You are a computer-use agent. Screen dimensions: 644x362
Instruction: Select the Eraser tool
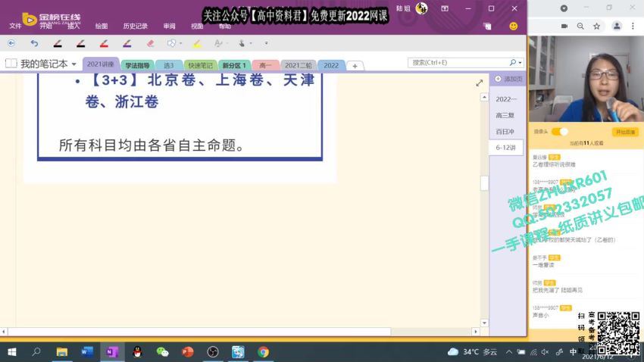point(150,43)
